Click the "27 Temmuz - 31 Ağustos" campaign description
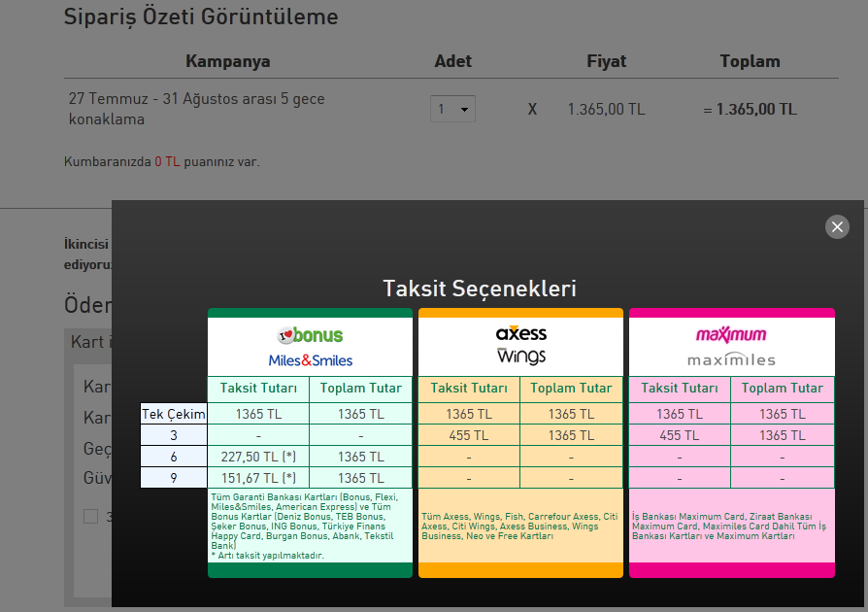This screenshot has height=612, width=868. point(196,109)
